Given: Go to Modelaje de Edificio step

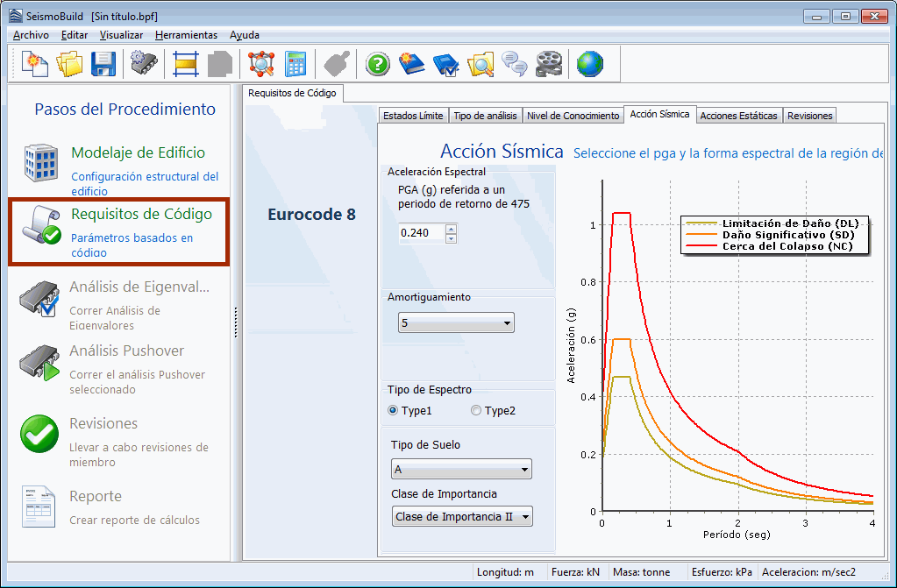Looking at the screenshot, I should coord(138,152).
